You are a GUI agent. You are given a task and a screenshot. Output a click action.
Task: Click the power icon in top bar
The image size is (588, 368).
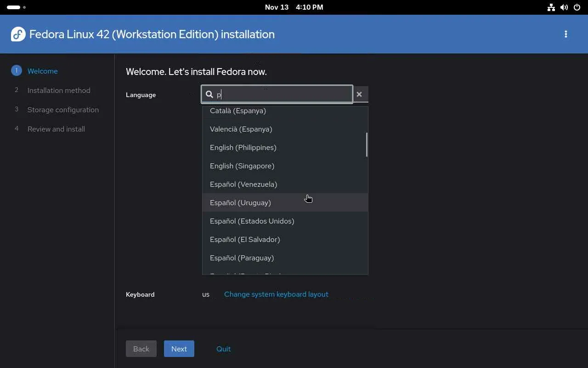tap(577, 7)
